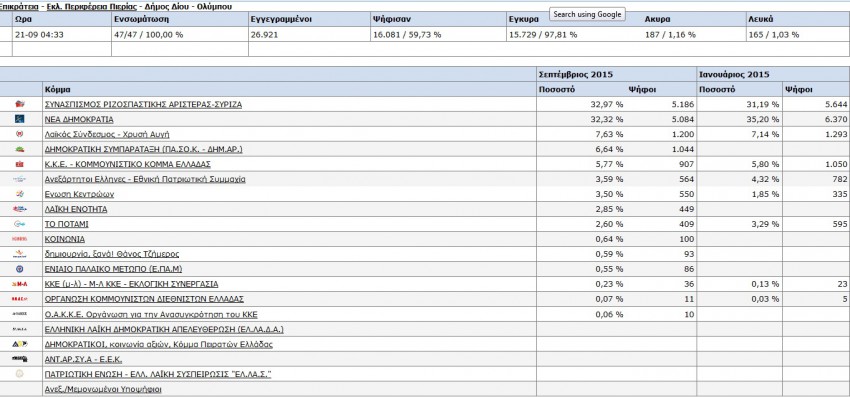Image resolution: width=850 pixels, height=397 pixels.
Task: Click the Ο.Α.Κ.Κ.Ε. party logo icon
Action: [x=20, y=313]
